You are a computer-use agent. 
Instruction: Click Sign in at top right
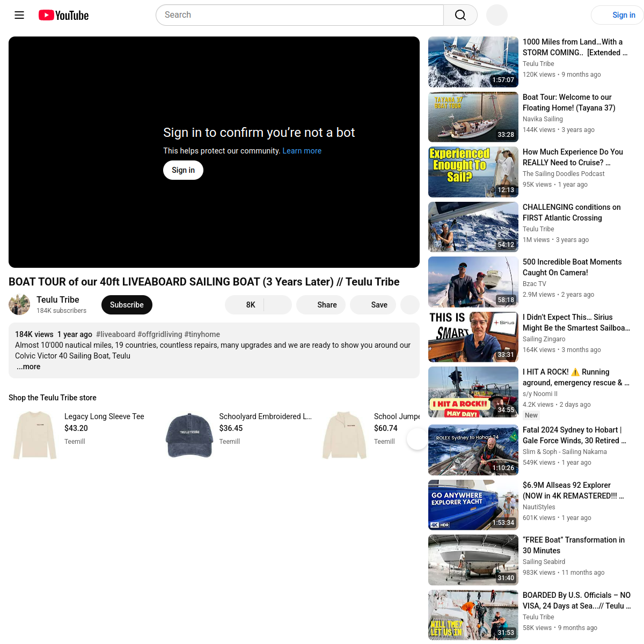pyautogui.click(x=618, y=15)
